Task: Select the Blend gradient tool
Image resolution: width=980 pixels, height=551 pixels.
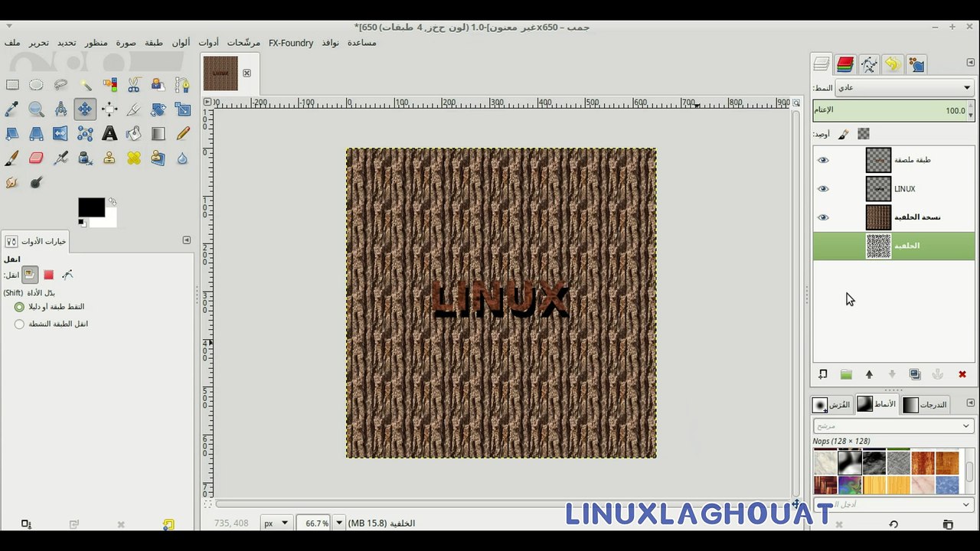Action: [158, 134]
